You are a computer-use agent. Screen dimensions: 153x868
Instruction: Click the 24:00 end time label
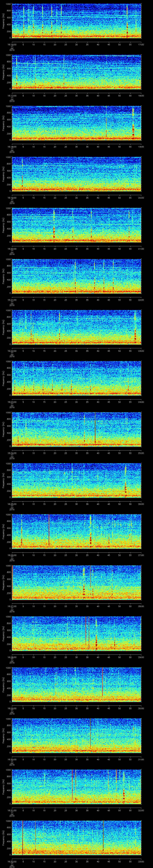[141, 402]
